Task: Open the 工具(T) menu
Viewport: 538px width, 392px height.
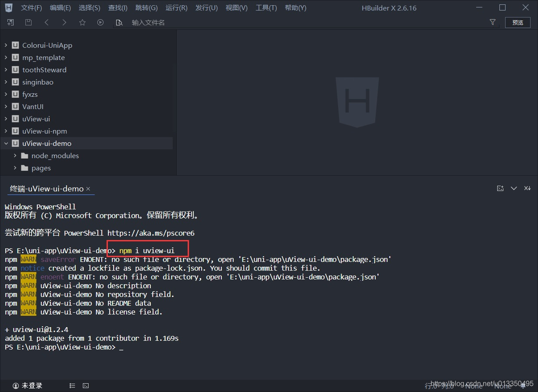Action: [266, 8]
